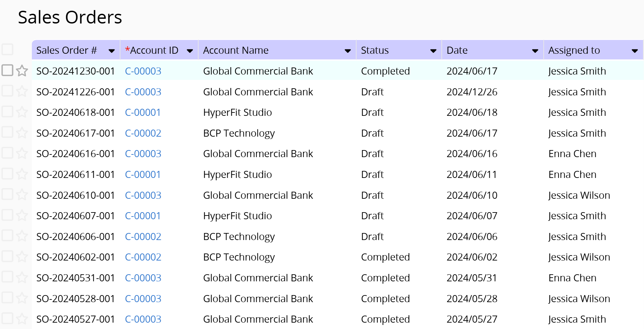
Task: Open account C-00002 link for SO-20240602-001
Action: pos(143,257)
